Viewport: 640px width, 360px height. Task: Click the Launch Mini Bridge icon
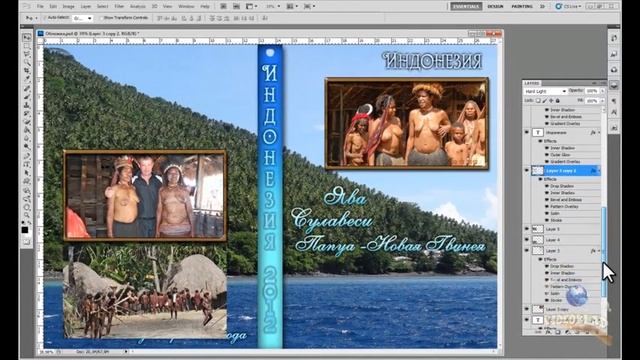pos(236,7)
